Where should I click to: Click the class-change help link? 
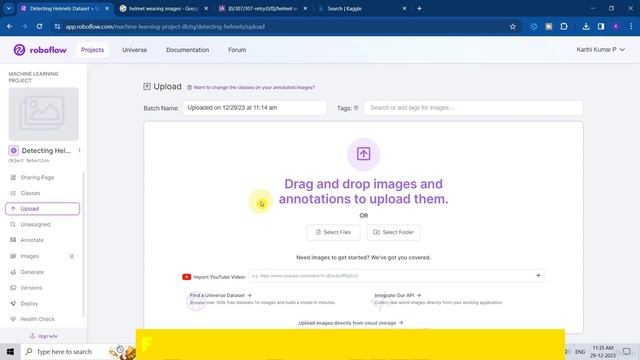pos(251,87)
